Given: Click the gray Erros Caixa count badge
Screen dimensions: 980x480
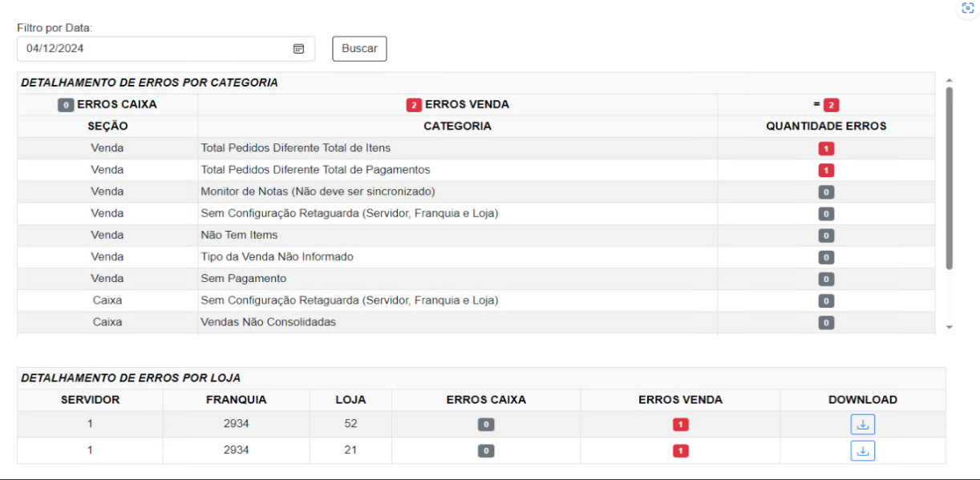Looking at the screenshot, I should tap(66, 105).
